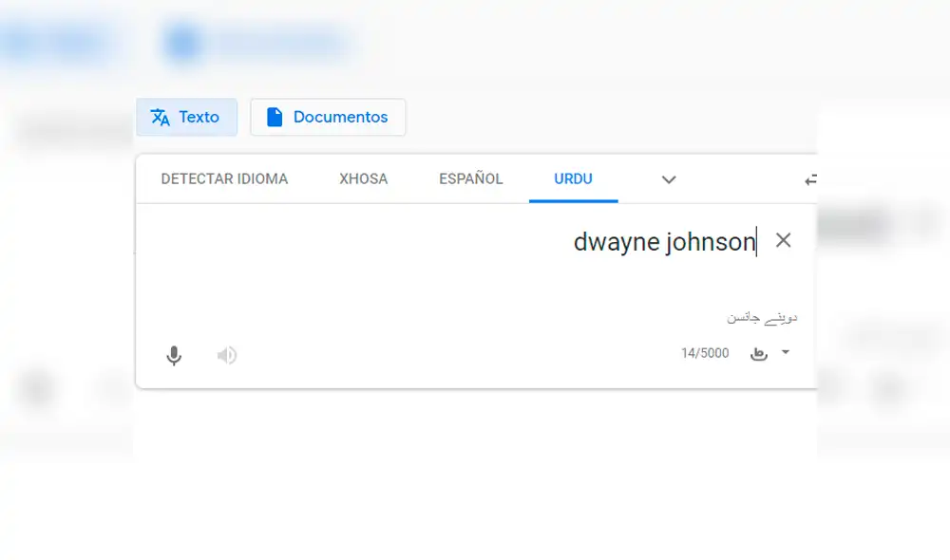The image size is (950, 560).
Task: Click the document icon beside Documentos
Action: (x=275, y=117)
